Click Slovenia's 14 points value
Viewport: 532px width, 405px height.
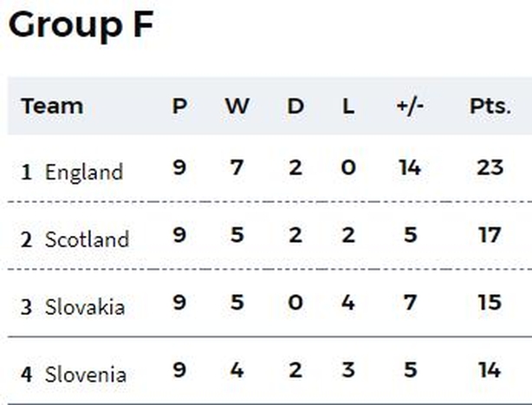pyautogui.click(x=490, y=369)
